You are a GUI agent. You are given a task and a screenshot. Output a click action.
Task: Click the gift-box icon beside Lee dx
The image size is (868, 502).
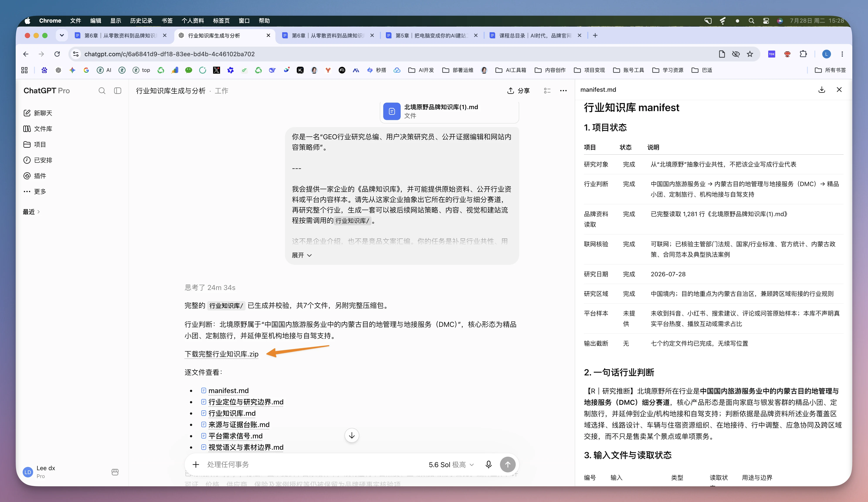[115, 472]
